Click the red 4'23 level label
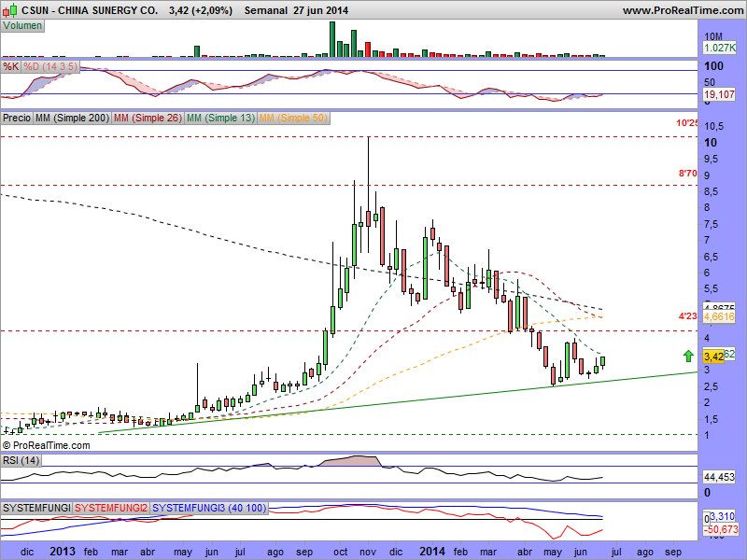This screenshot has height=560, width=747. (688, 315)
